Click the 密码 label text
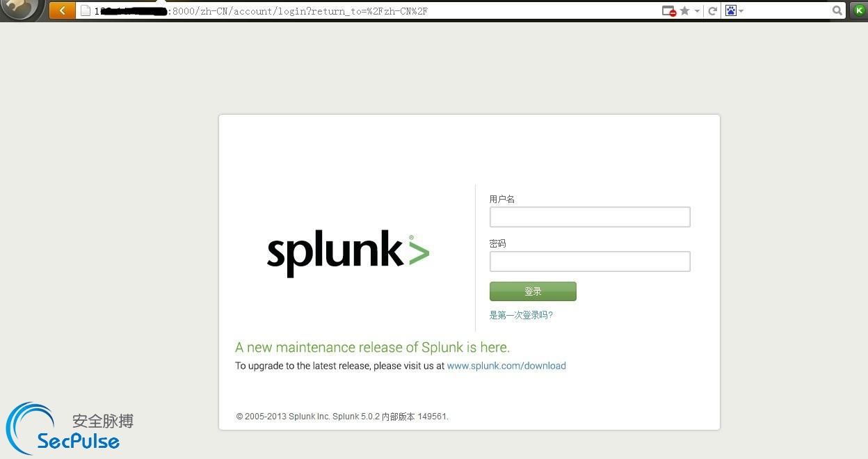Viewport: 868px width, 459px height. 498,243
